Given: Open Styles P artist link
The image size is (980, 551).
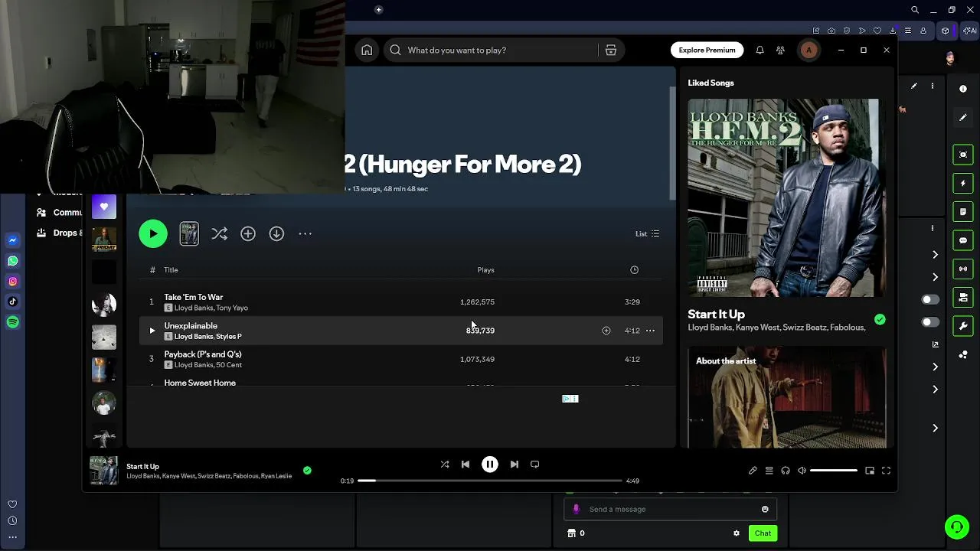Looking at the screenshot, I should [229, 337].
